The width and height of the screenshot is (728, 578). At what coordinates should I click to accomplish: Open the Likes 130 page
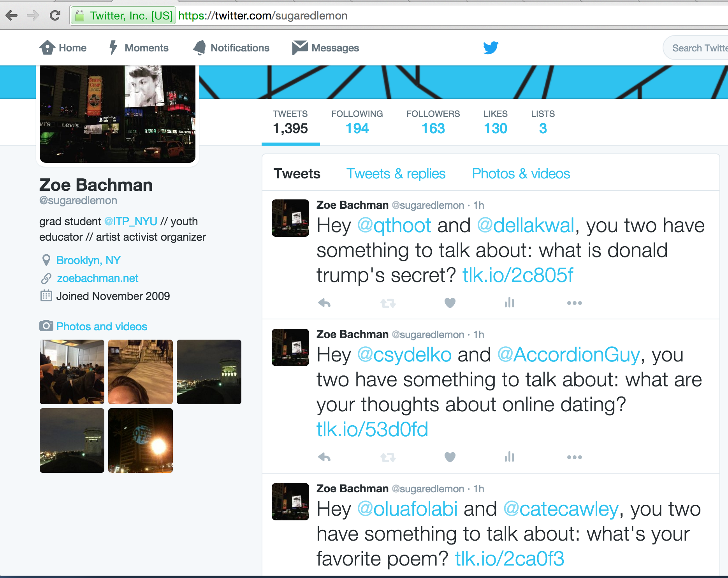click(495, 123)
